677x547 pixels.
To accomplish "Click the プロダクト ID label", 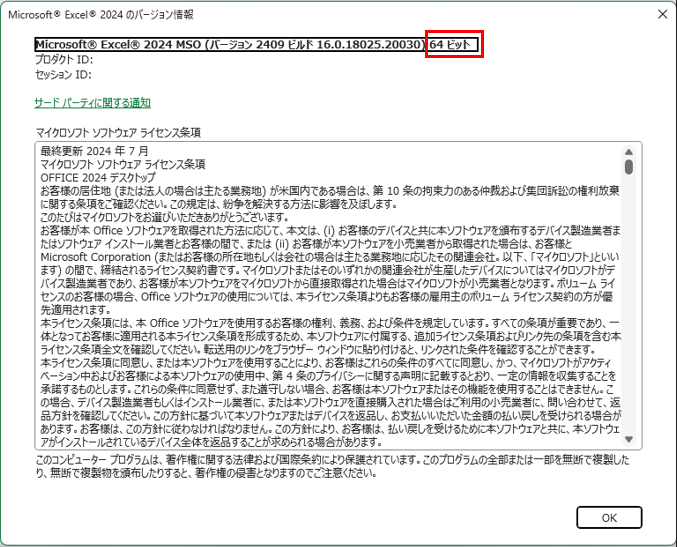I will 64,60.
